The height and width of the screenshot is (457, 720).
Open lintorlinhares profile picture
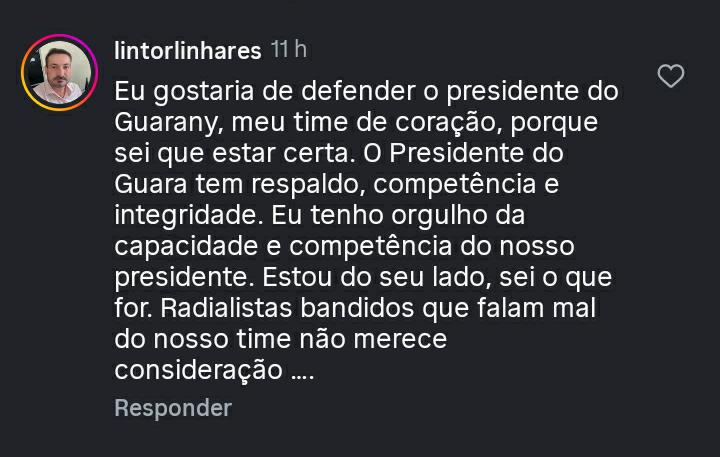58,73
